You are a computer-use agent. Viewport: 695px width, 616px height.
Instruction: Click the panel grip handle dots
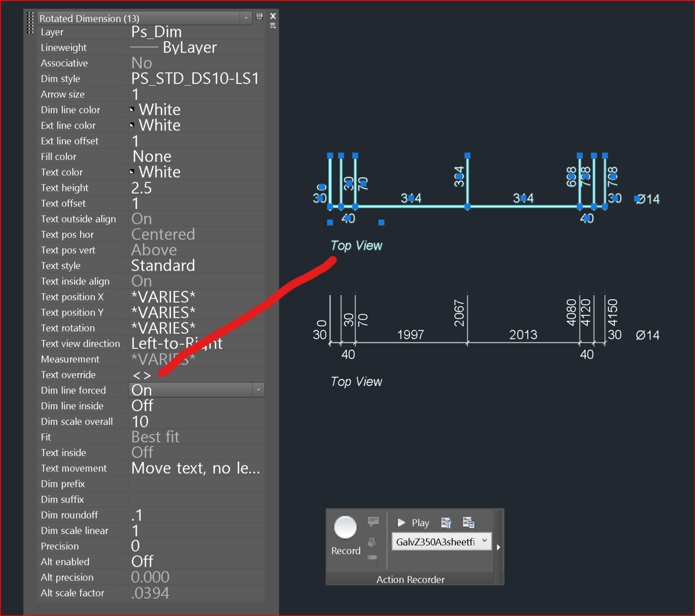[30, 23]
